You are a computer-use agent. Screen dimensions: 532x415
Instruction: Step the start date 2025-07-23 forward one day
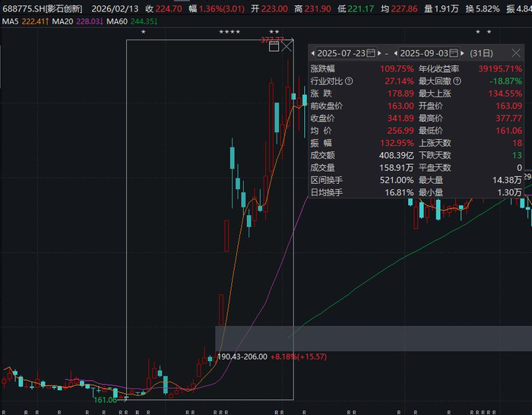(x=379, y=53)
